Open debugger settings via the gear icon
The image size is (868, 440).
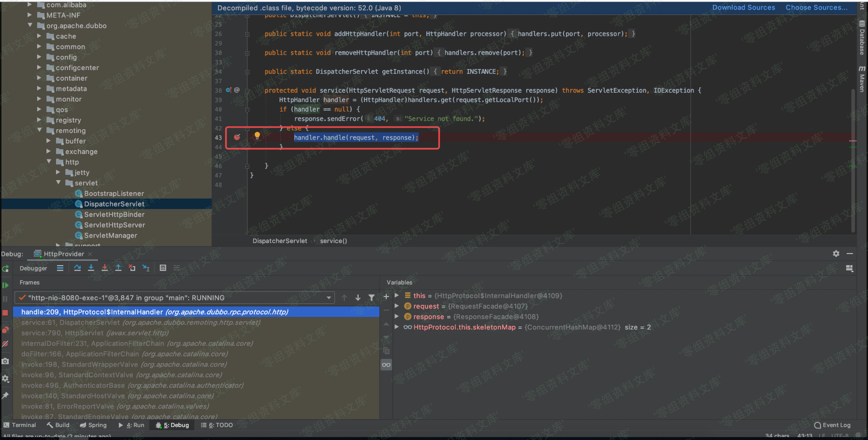click(6, 379)
